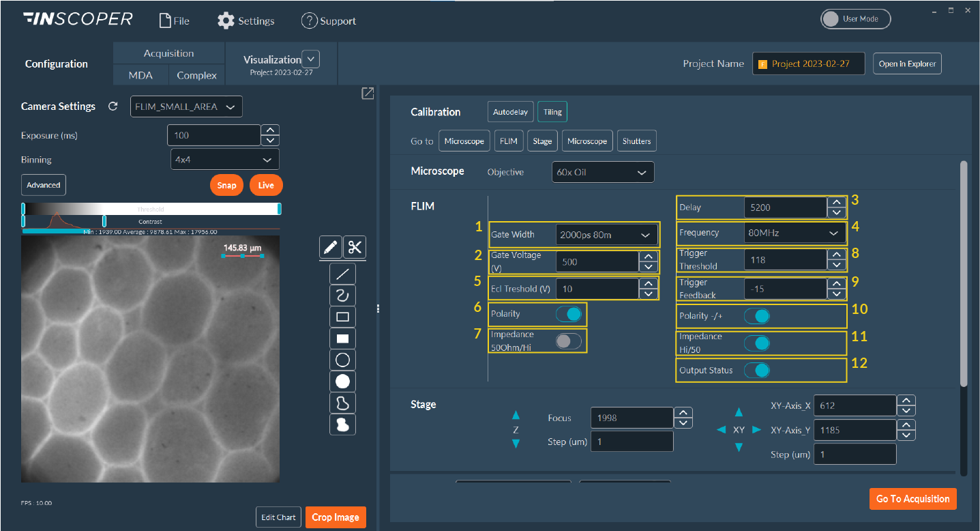The height and width of the screenshot is (531, 980).
Task: Pick the empty rectangle shape tool
Action: point(343,317)
